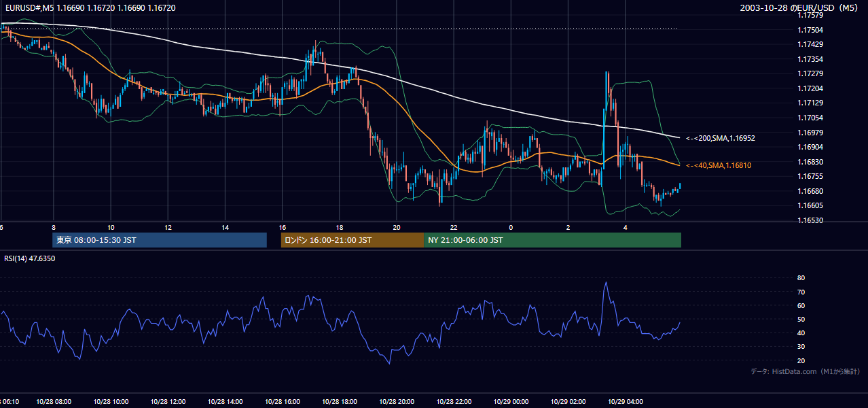868x408 pixels.
Task: Click the 40,SMA,1.16810 line label
Action: (719, 165)
